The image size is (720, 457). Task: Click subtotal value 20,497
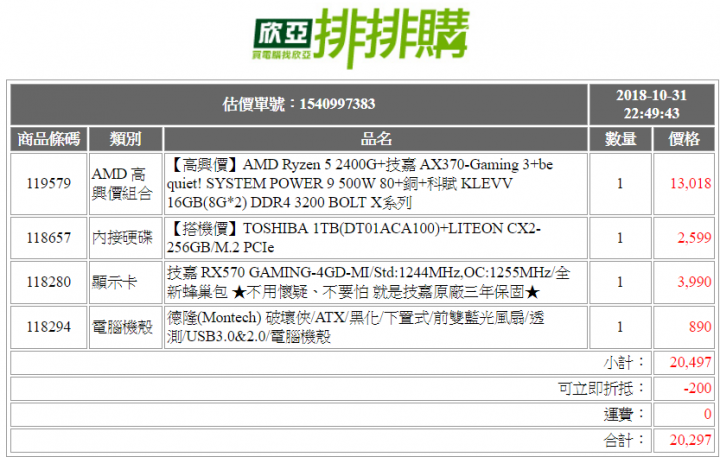(x=690, y=363)
